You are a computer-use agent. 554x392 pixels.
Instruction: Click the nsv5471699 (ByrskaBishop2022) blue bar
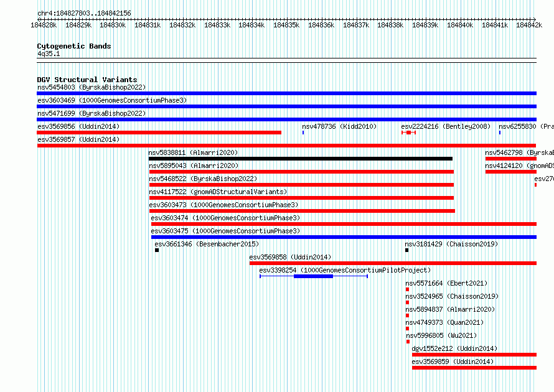(286, 119)
